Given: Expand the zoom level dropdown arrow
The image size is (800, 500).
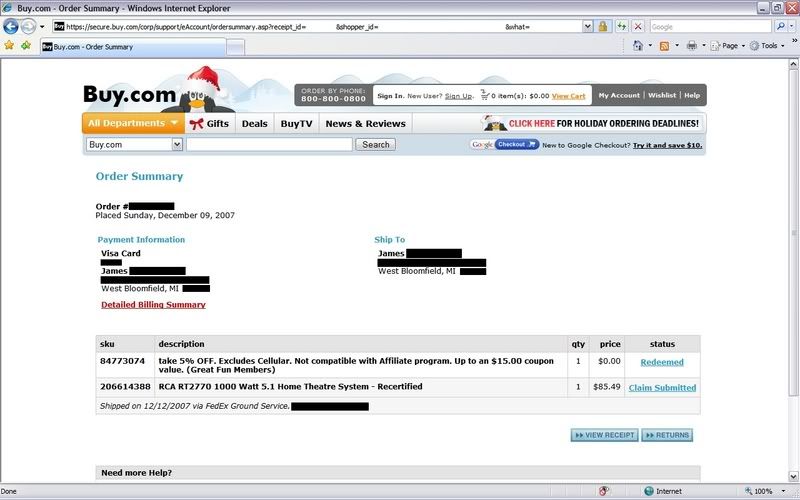Looking at the screenshot, I should click(x=783, y=491).
